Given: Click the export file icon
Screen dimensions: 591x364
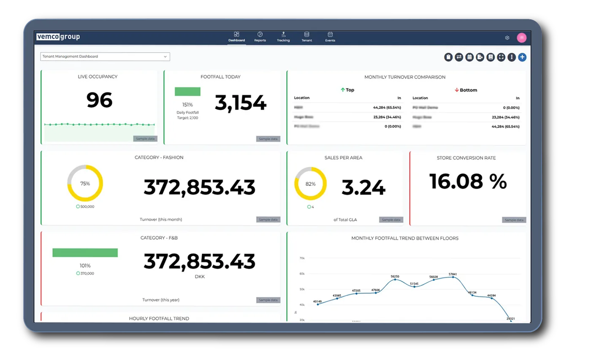Looking at the screenshot, I should 480,57.
